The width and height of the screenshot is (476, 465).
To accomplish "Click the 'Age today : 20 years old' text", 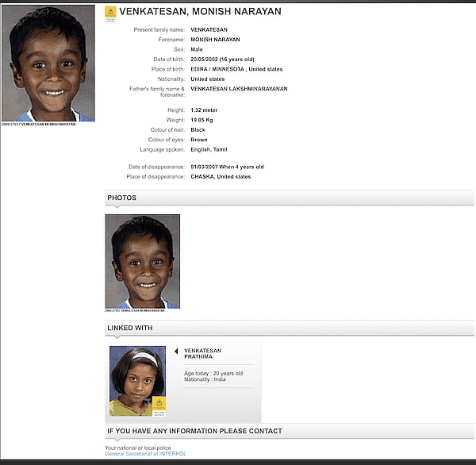I will pos(213,373).
